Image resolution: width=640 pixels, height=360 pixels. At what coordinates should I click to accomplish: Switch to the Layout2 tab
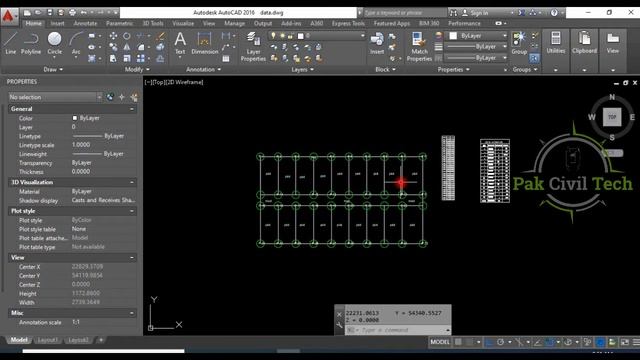[x=78, y=340]
